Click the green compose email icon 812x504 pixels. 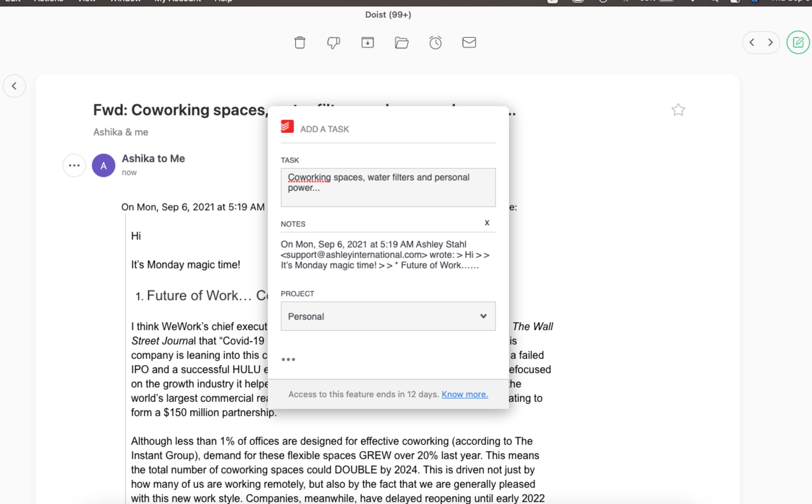798,42
